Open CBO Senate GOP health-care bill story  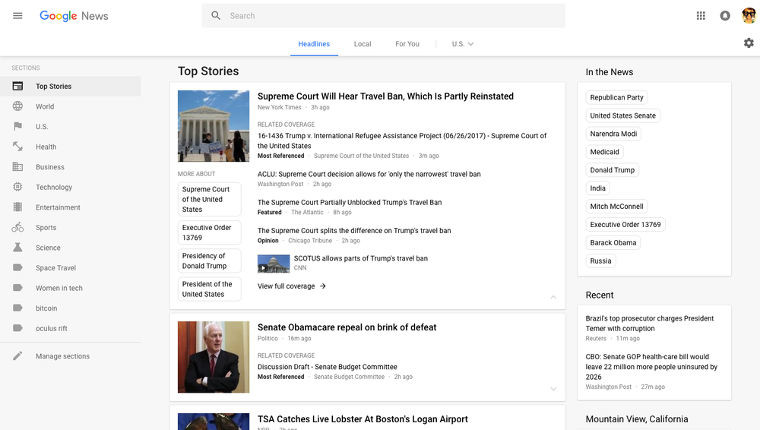(x=651, y=366)
